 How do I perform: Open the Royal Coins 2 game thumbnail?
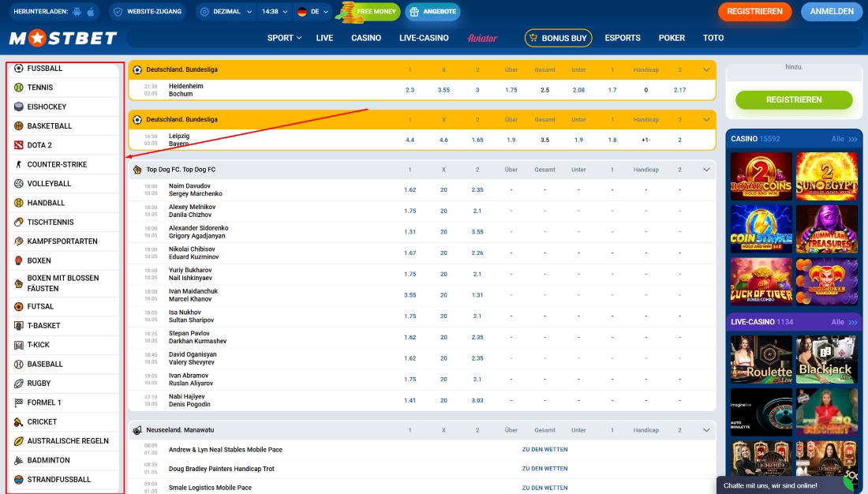pos(761,177)
